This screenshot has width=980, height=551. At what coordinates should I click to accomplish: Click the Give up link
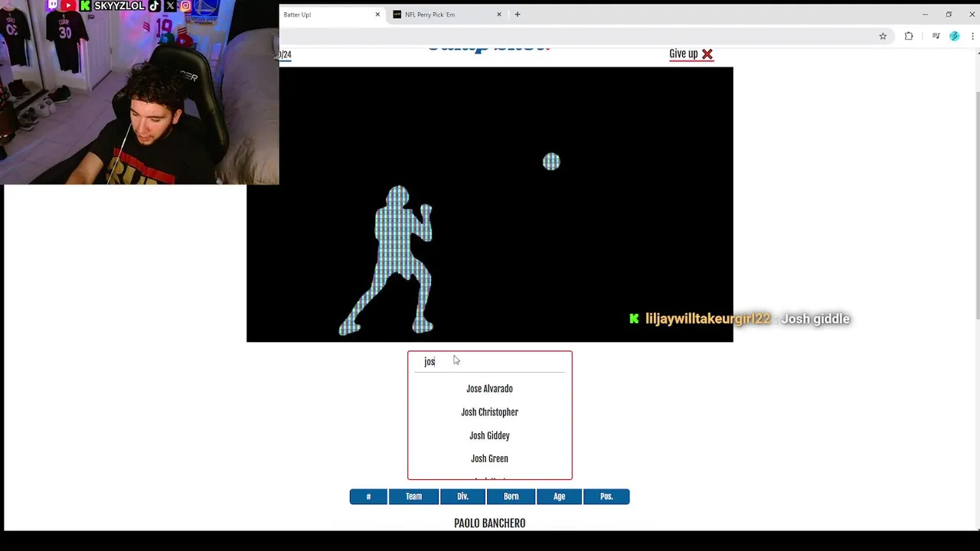coord(683,54)
